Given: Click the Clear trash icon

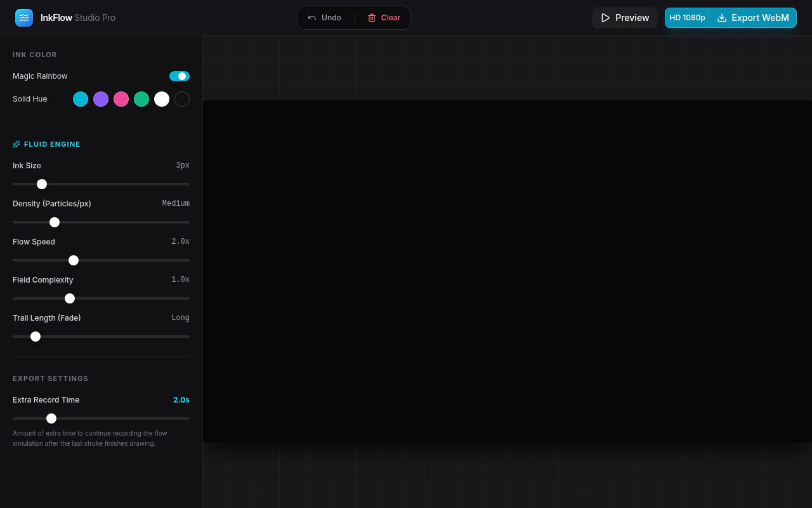Looking at the screenshot, I should pos(372,18).
